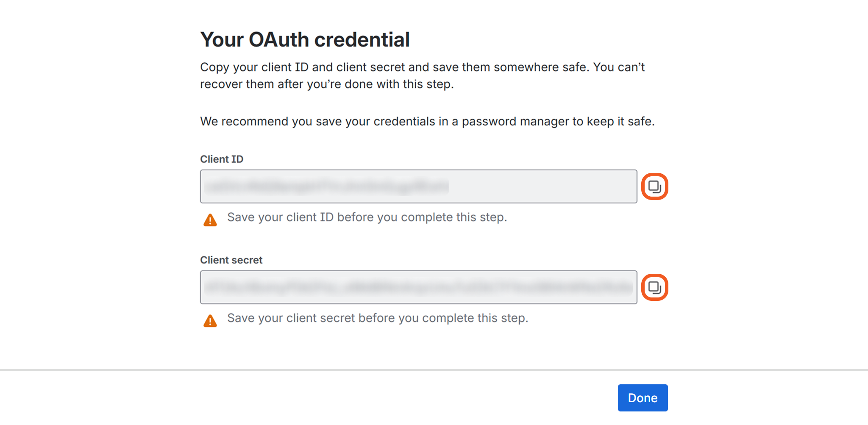The width and height of the screenshot is (868, 425).
Task: Select the blurred client secret value
Action: [418, 287]
